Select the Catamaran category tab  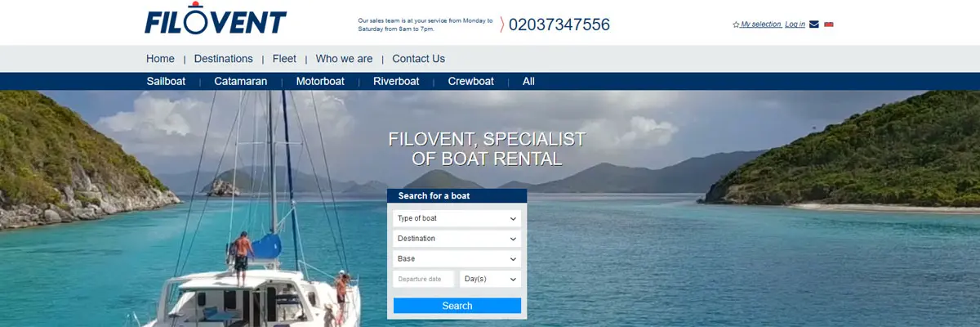(x=241, y=82)
